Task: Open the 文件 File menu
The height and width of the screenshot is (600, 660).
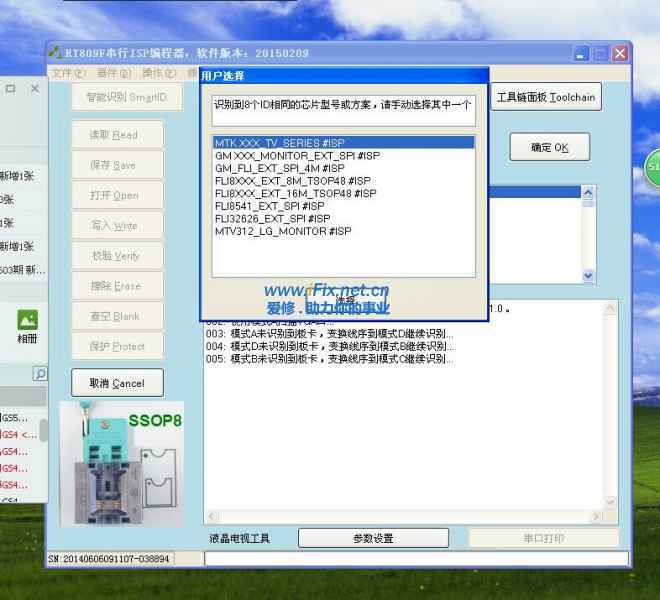Action: 68,73
